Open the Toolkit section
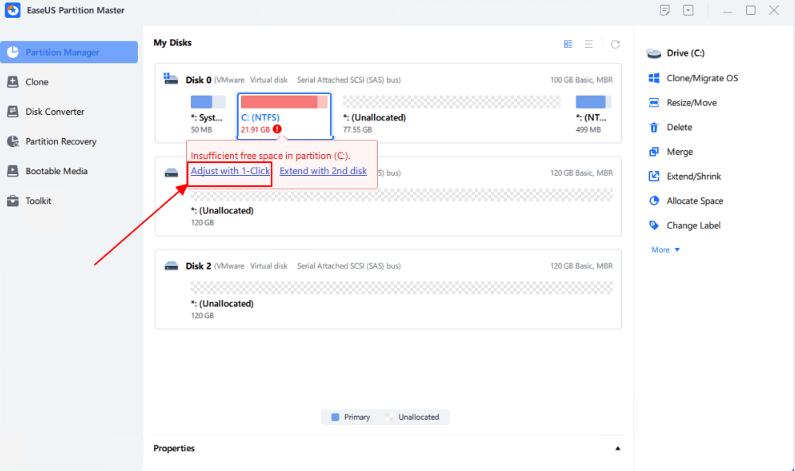The height and width of the screenshot is (471, 795). [38, 201]
